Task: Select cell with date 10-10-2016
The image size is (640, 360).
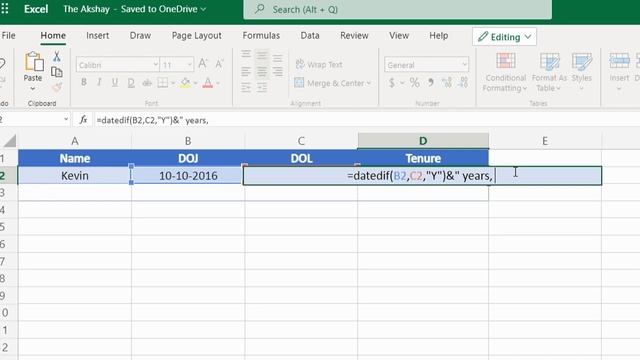Action: coord(188,176)
